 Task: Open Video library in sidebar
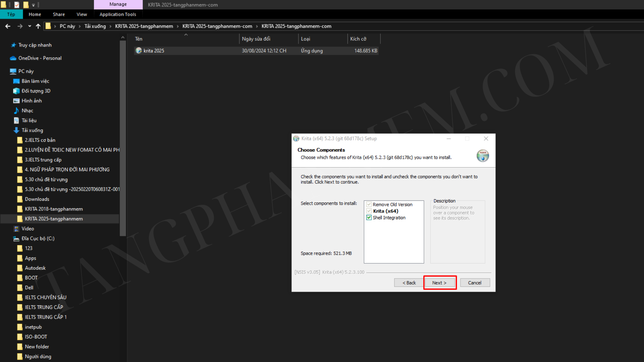click(28, 229)
